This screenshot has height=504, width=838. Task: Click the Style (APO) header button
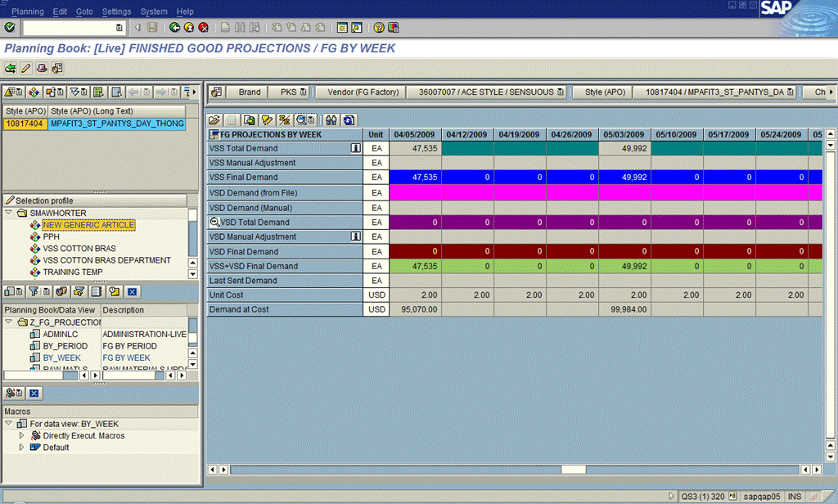(x=605, y=92)
